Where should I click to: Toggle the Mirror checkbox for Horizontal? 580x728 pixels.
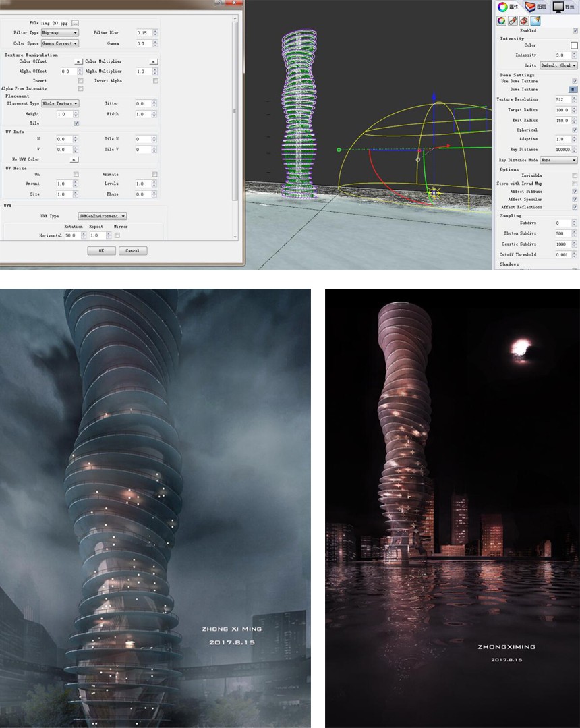(x=117, y=235)
